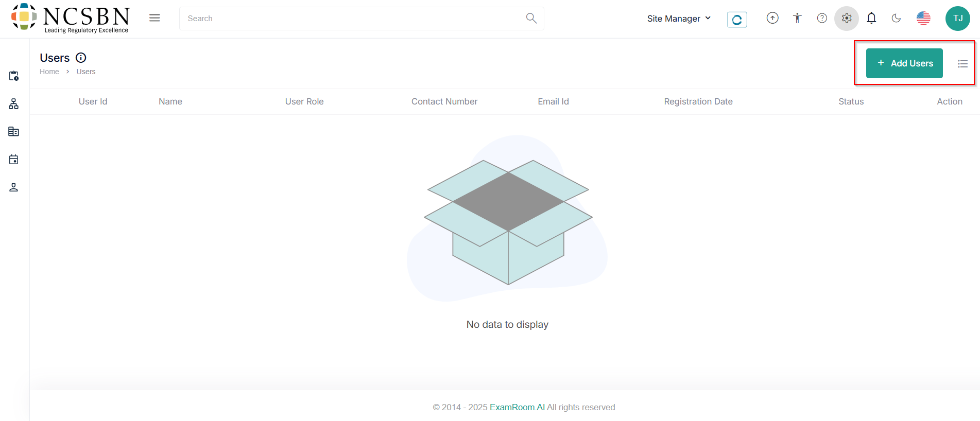Click the clipboard clock sidebar icon
Viewport: 980px width, 421px height.
[x=14, y=76]
